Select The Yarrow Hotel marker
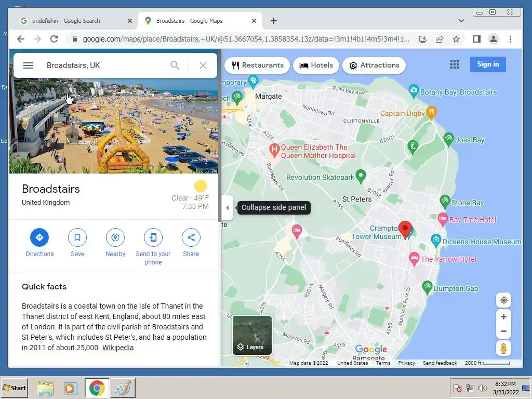 414,259
